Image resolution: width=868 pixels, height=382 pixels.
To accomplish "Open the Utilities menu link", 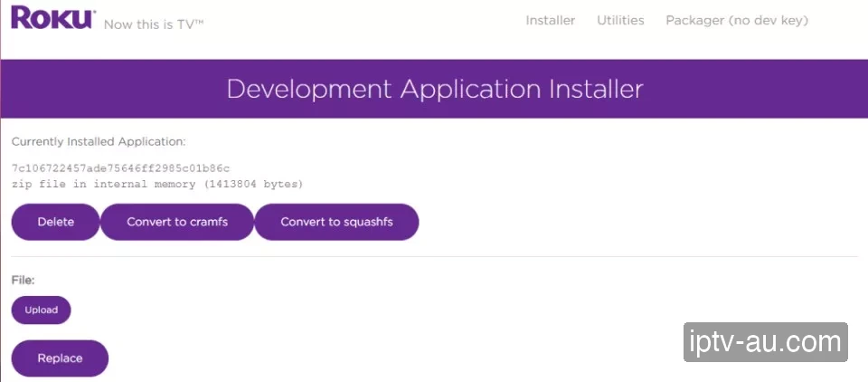I will click(620, 21).
